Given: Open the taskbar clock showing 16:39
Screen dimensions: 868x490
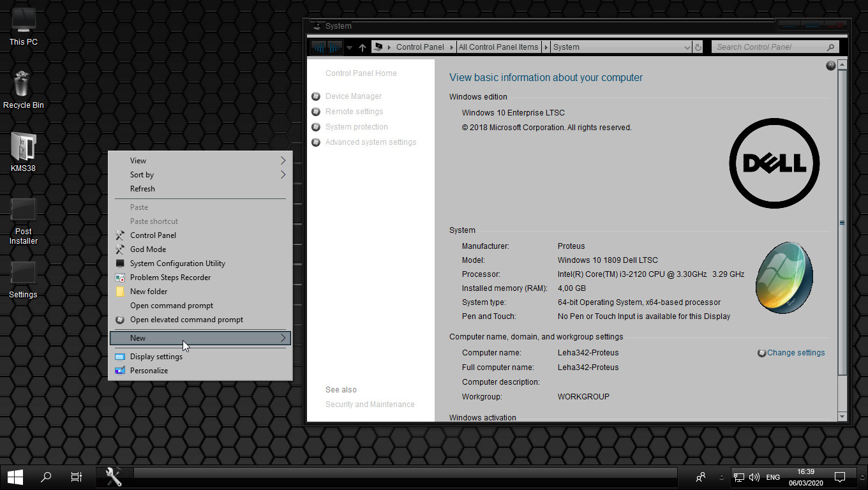Looking at the screenshot, I should pyautogui.click(x=806, y=477).
